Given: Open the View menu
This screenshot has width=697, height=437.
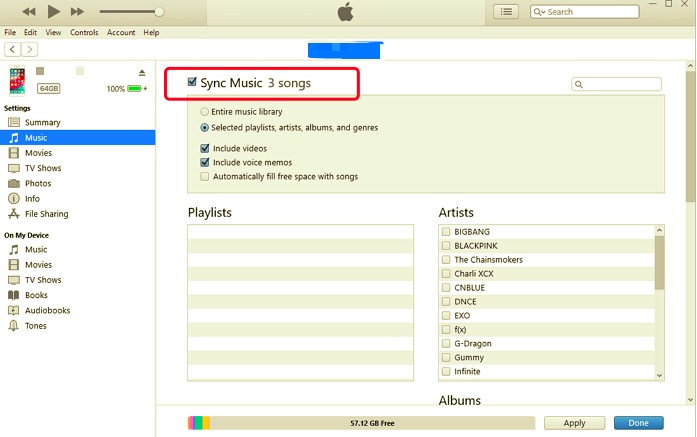Looking at the screenshot, I should coord(53,32).
